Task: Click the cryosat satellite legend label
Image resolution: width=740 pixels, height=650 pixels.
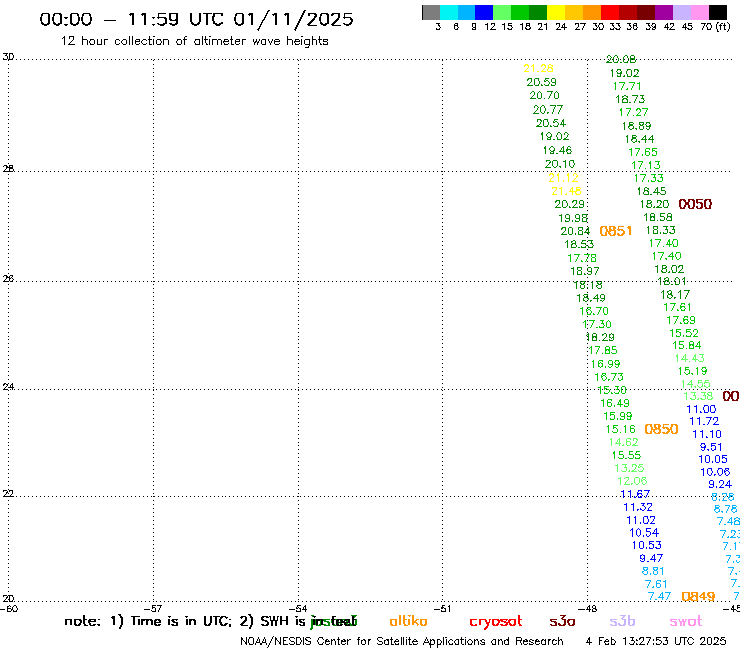Action: pyautogui.click(x=496, y=622)
